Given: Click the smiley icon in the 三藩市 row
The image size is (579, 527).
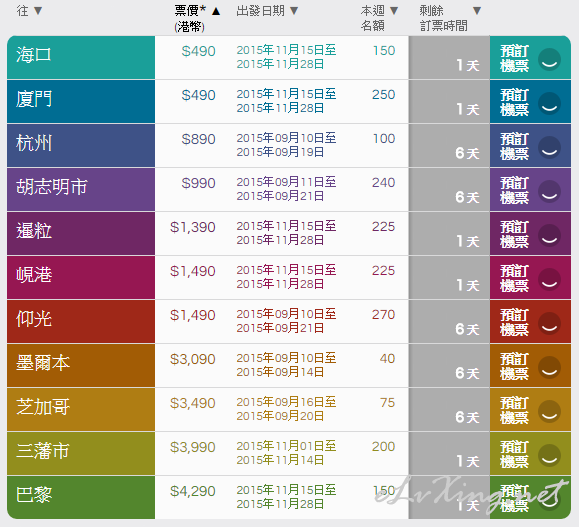Looking at the screenshot, I should point(549,455).
